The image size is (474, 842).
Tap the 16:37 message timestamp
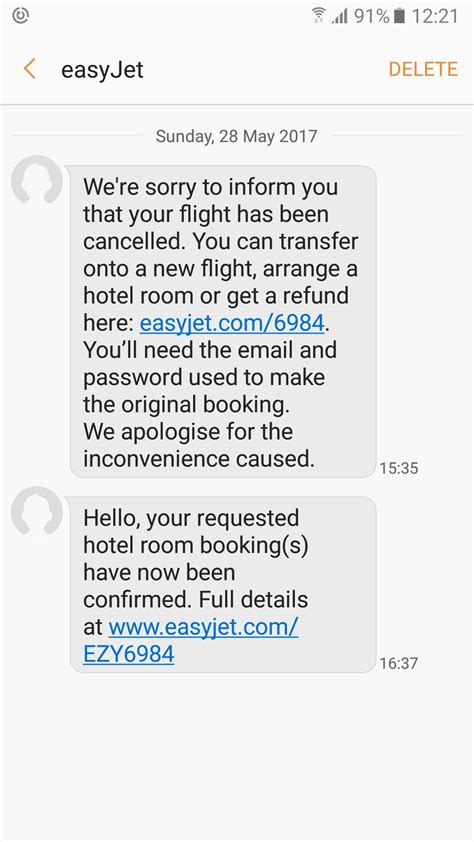coord(398,664)
